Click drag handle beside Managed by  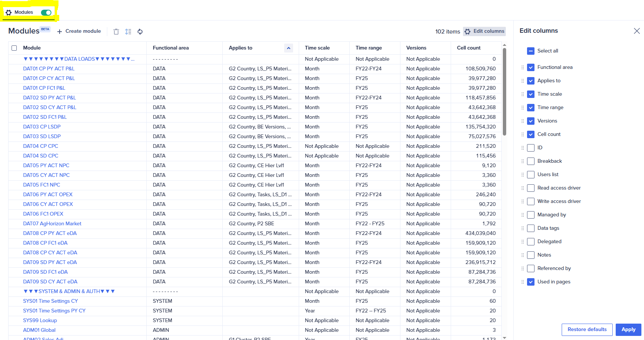[x=523, y=215]
